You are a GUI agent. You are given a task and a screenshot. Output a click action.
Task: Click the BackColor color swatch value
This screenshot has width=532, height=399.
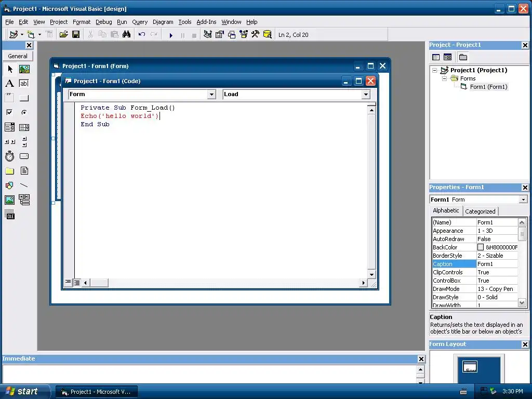481,247
